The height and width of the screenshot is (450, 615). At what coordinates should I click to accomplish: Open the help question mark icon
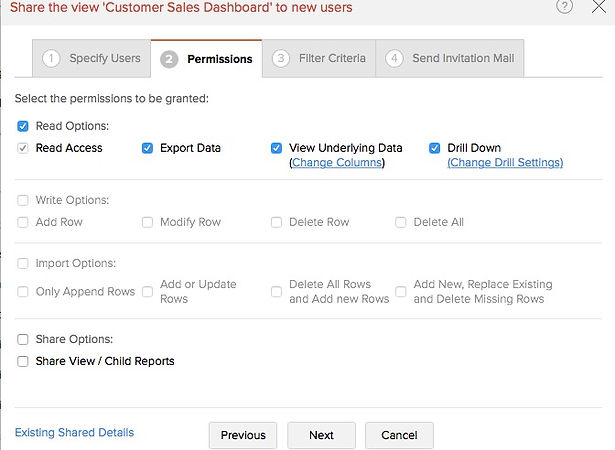click(565, 7)
